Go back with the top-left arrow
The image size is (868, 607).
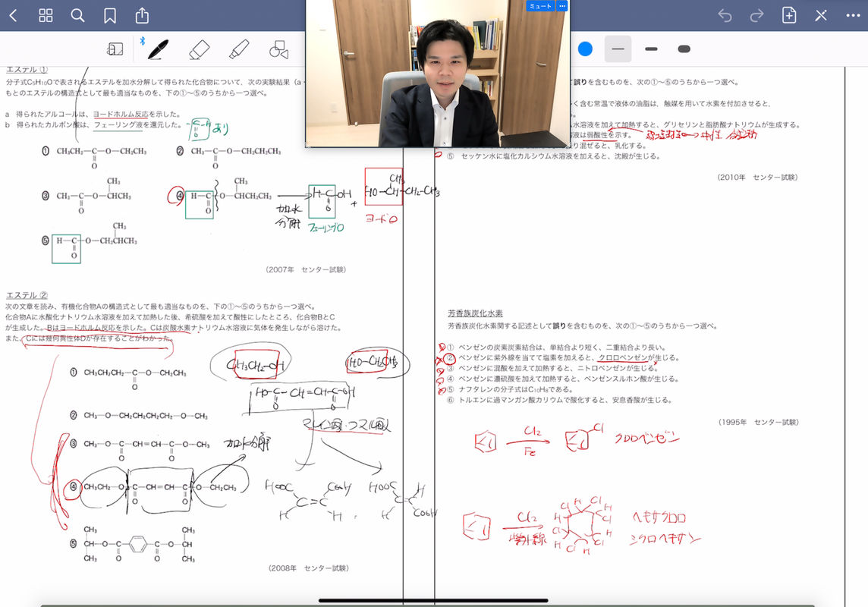(x=14, y=15)
